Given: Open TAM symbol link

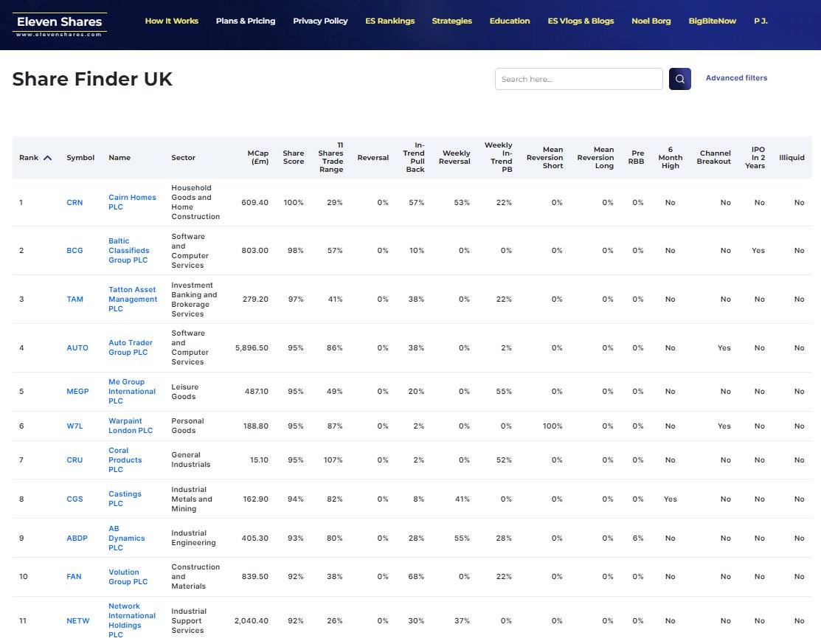Looking at the screenshot, I should tap(75, 300).
